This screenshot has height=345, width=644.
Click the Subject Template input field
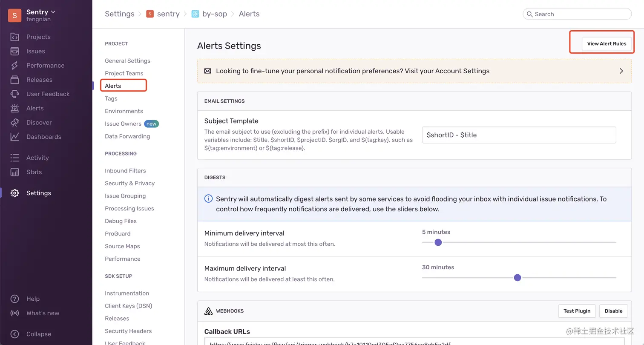click(519, 135)
